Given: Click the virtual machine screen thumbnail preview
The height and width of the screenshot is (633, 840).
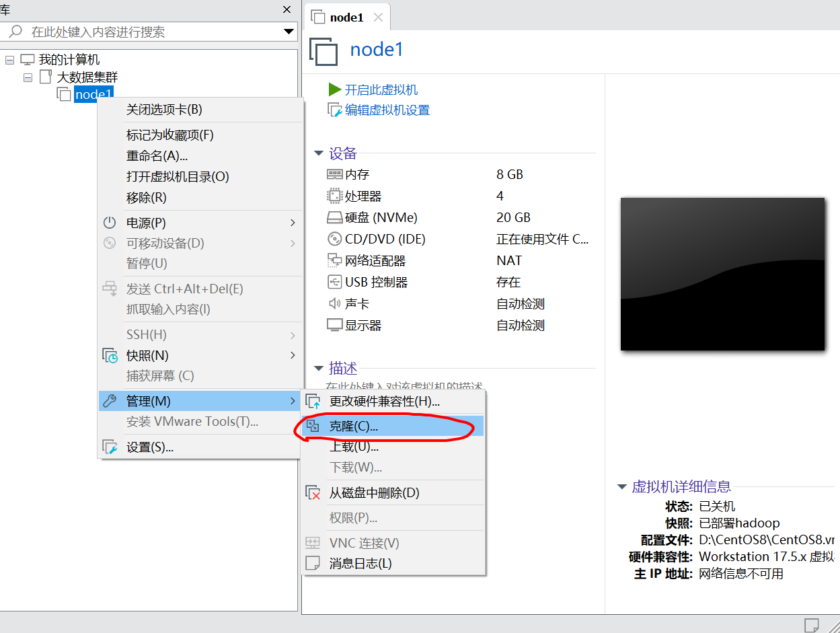Looking at the screenshot, I should coord(723,274).
